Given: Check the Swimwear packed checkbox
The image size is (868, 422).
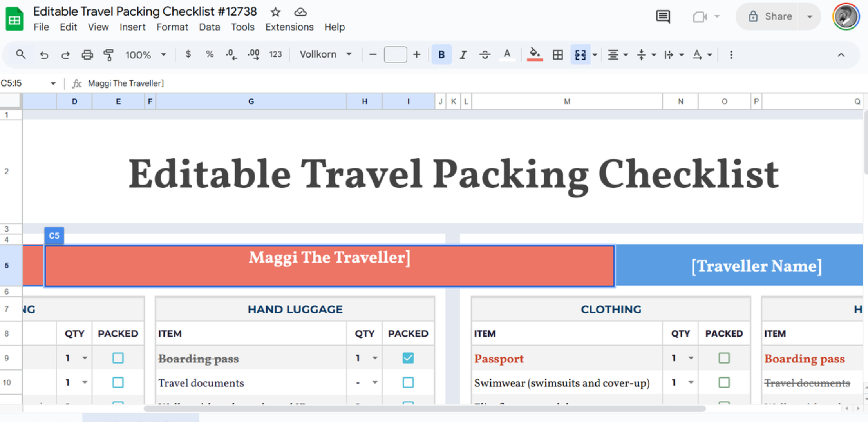Looking at the screenshot, I should coord(724,382).
